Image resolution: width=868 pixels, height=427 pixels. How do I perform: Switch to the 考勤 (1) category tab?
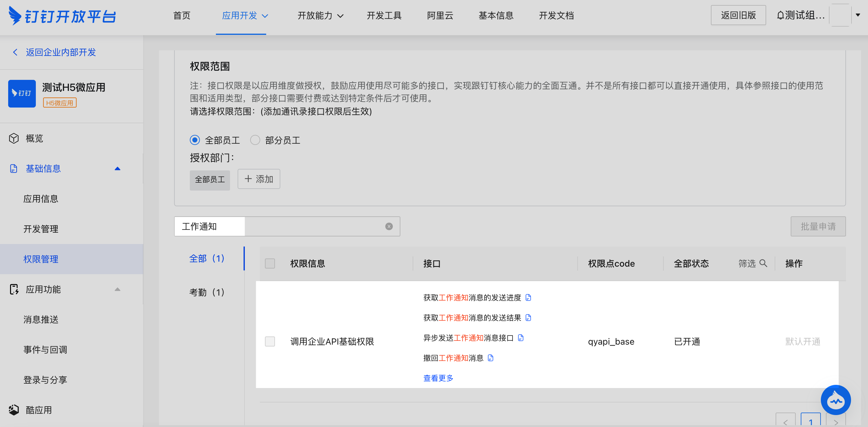(x=207, y=292)
